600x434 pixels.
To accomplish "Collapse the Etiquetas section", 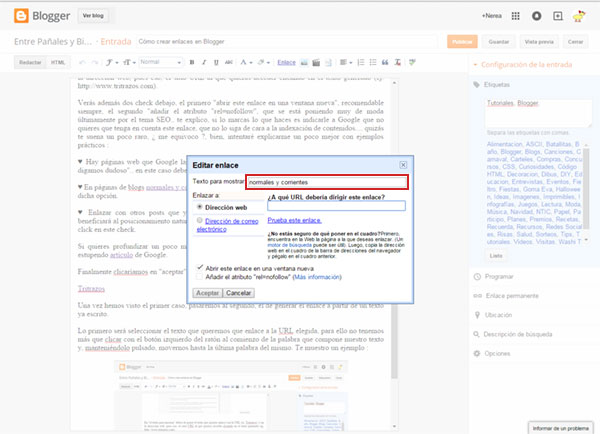I will coord(492,85).
